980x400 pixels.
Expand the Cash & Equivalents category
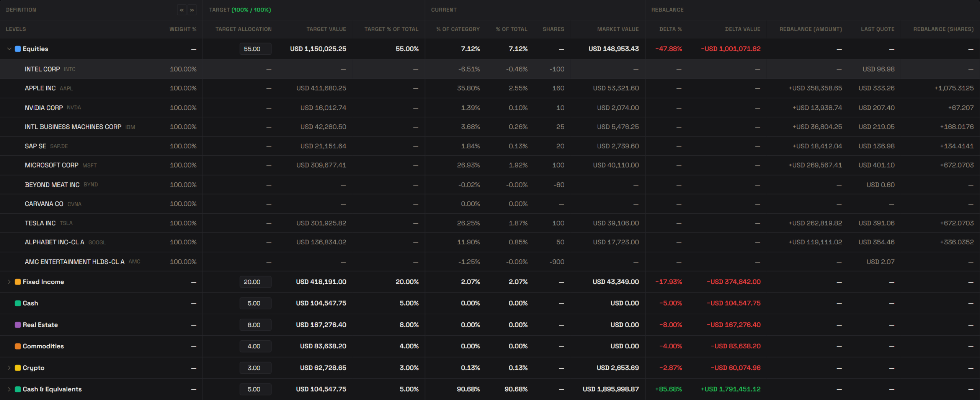click(9, 389)
